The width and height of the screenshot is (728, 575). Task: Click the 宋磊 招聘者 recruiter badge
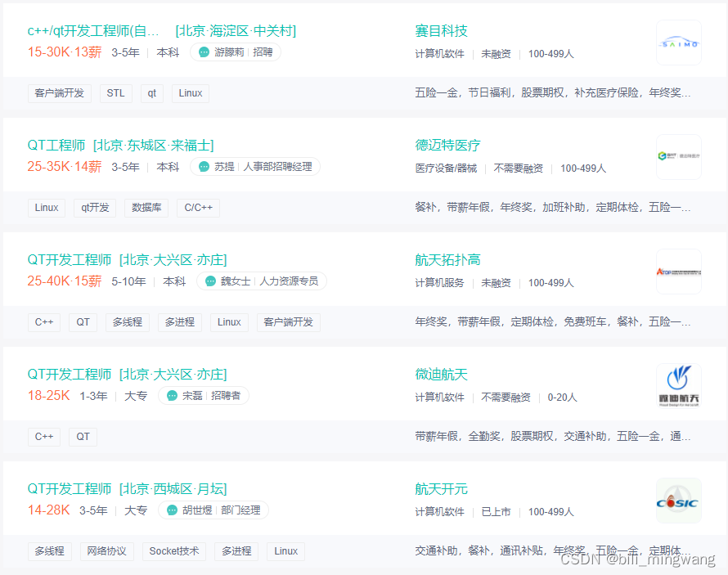click(204, 395)
